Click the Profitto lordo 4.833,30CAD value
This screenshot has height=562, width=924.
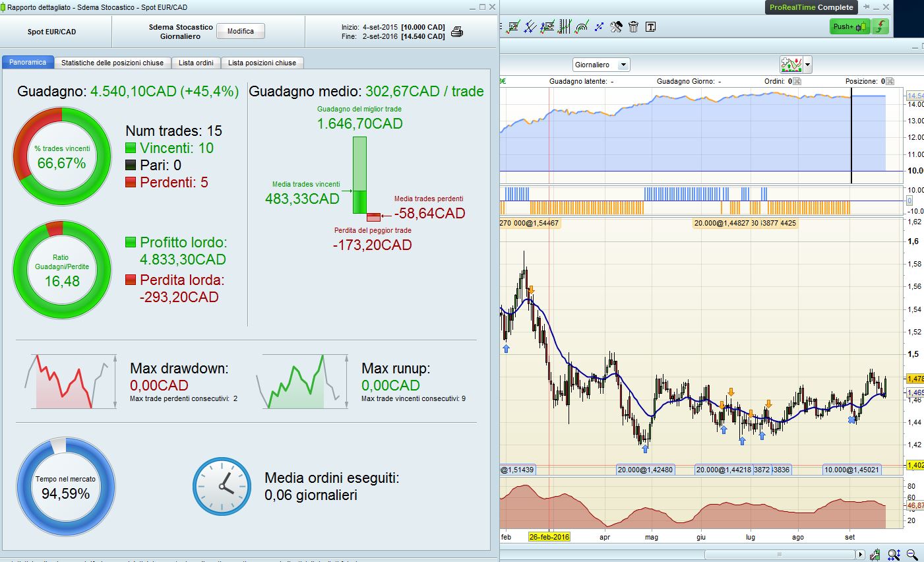(183, 260)
